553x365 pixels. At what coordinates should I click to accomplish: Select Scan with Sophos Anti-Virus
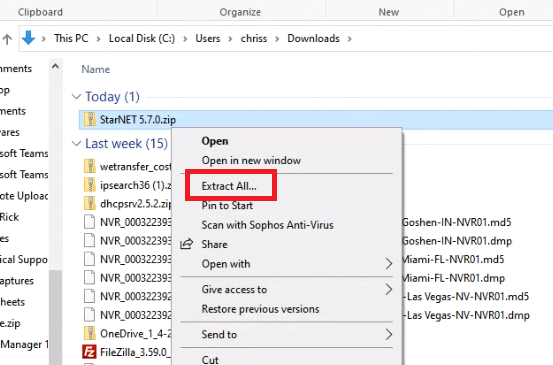[267, 225]
